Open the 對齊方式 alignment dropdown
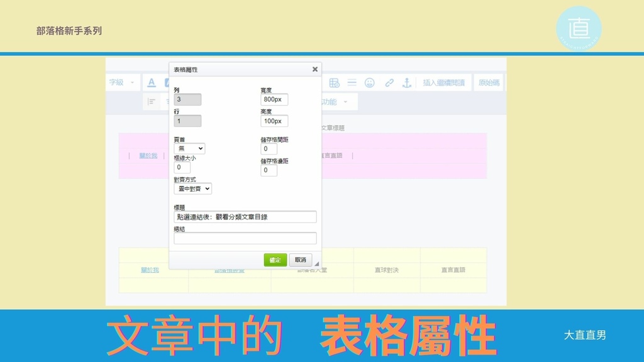The height and width of the screenshot is (362, 644). (192, 189)
